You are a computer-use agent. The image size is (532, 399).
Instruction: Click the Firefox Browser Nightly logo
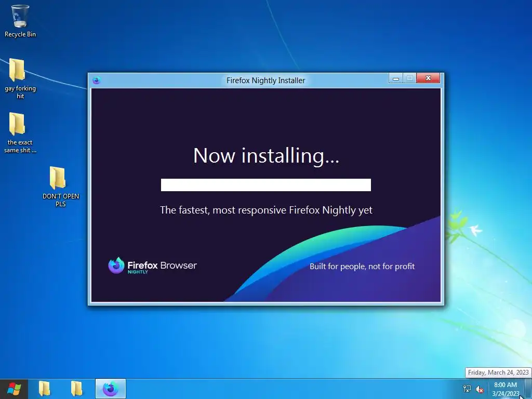152,265
